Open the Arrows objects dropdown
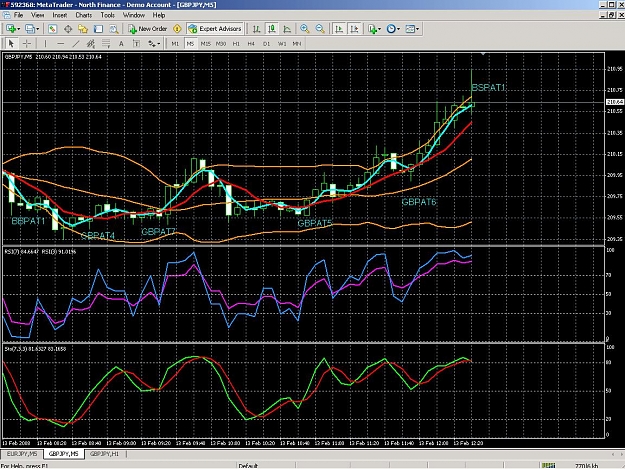The height and width of the screenshot is (469, 625). click(154, 43)
